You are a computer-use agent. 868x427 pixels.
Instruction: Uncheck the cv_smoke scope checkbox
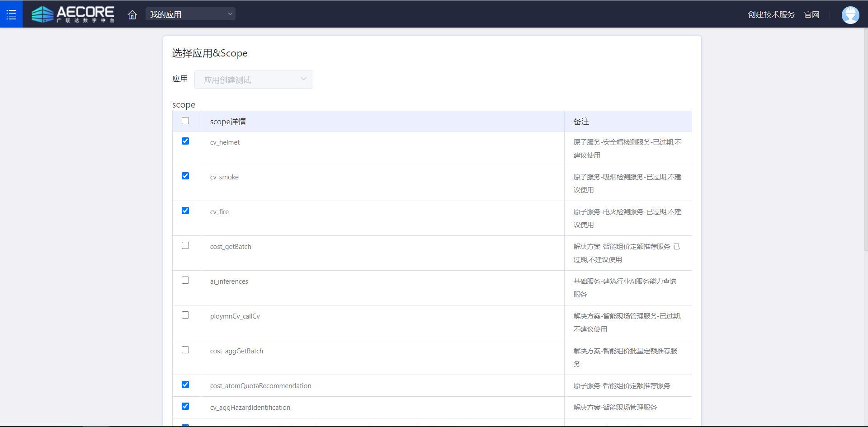pos(185,176)
